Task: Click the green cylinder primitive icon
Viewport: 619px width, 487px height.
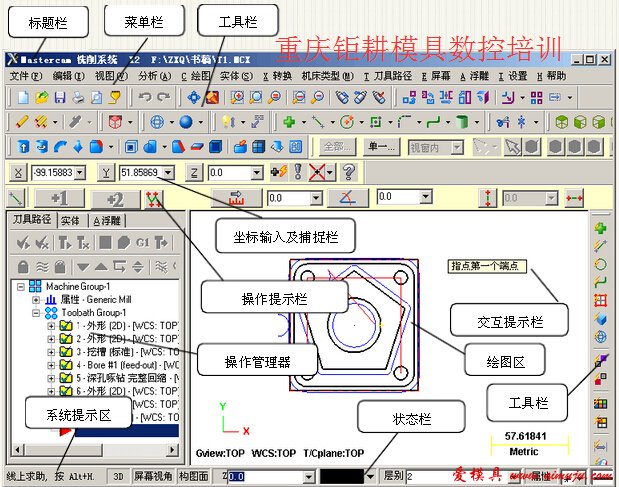Action: [x=462, y=122]
